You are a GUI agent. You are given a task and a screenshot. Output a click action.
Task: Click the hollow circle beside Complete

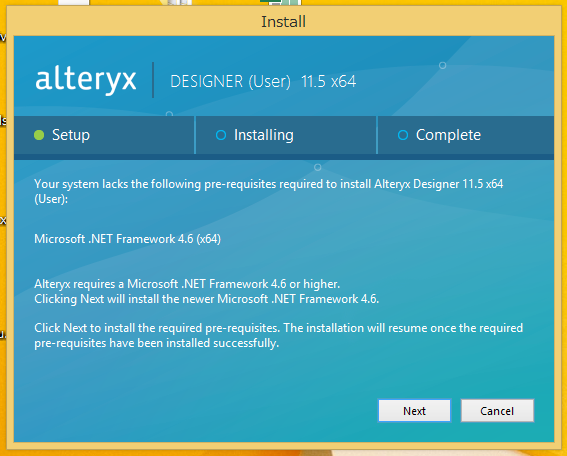(x=403, y=135)
